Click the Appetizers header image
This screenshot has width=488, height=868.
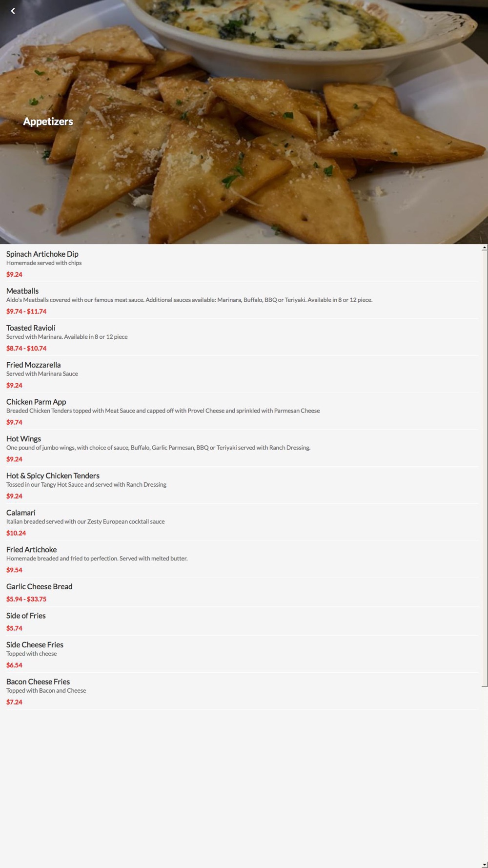[244, 122]
